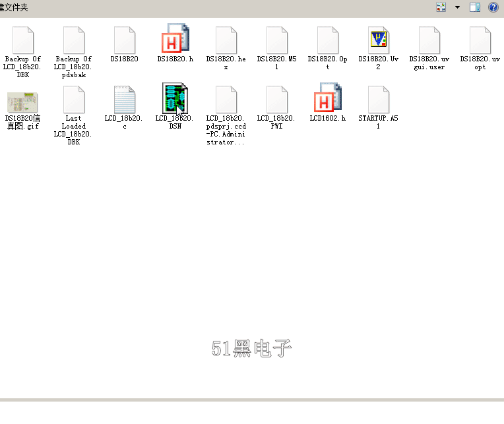The height and width of the screenshot is (424, 504).
Task: Select the LCD_18b20.c source file icon
Action: pyautogui.click(x=125, y=100)
